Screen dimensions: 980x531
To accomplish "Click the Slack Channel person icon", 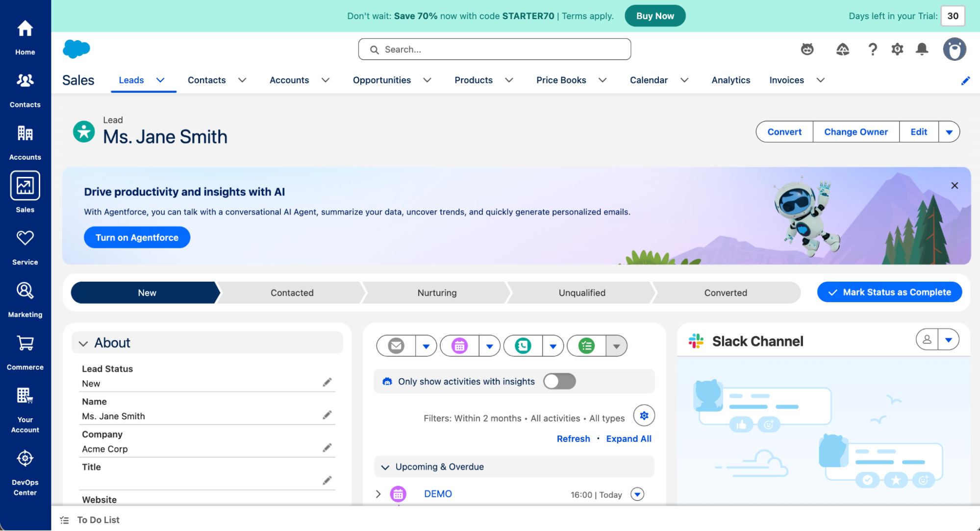I will [927, 339].
